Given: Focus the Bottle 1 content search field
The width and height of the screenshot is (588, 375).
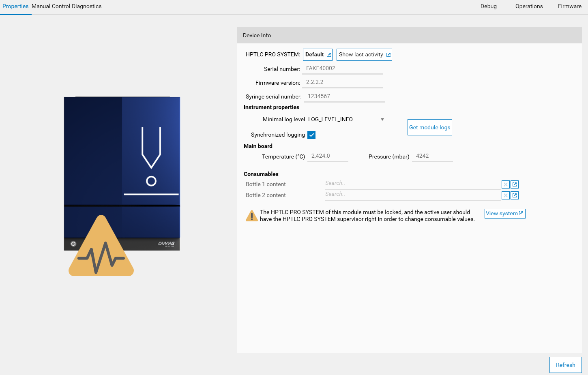Looking at the screenshot, I should 412,184.
